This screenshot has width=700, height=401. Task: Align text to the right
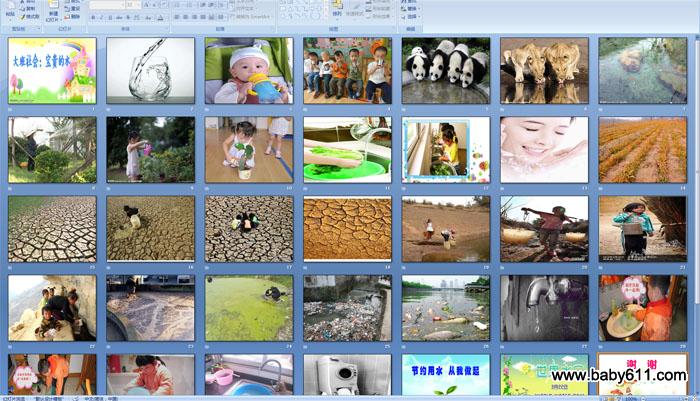coord(194,17)
